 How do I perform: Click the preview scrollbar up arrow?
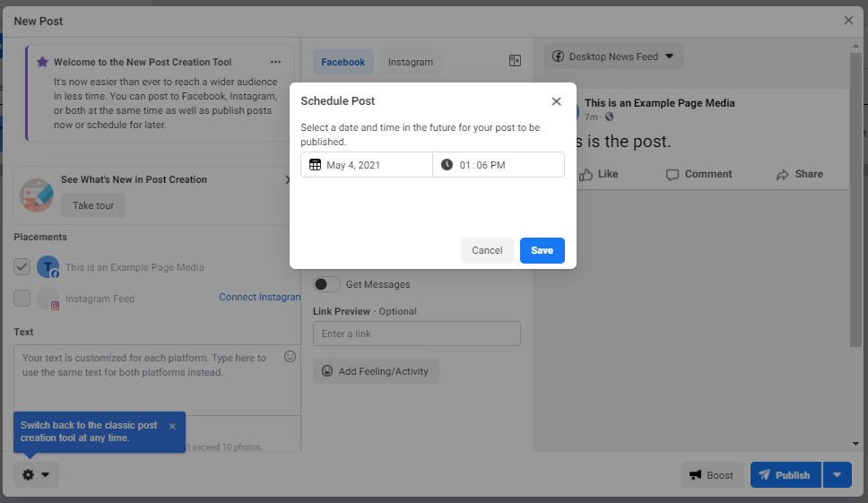855,46
